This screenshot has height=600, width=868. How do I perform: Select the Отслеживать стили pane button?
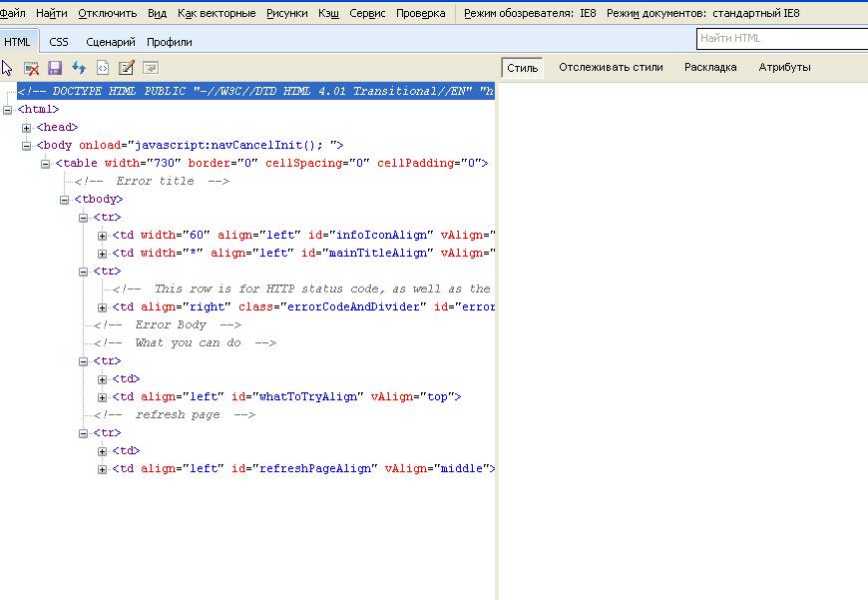[x=611, y=68]
